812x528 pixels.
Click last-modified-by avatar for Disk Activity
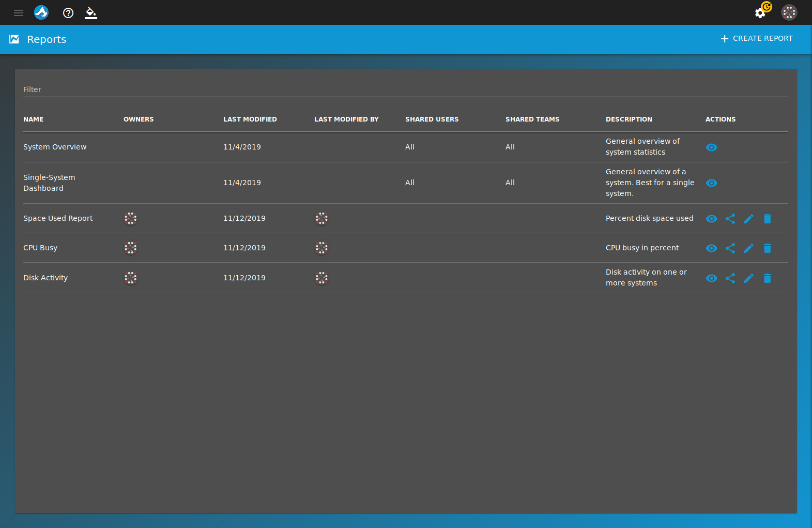coord(321,278)
